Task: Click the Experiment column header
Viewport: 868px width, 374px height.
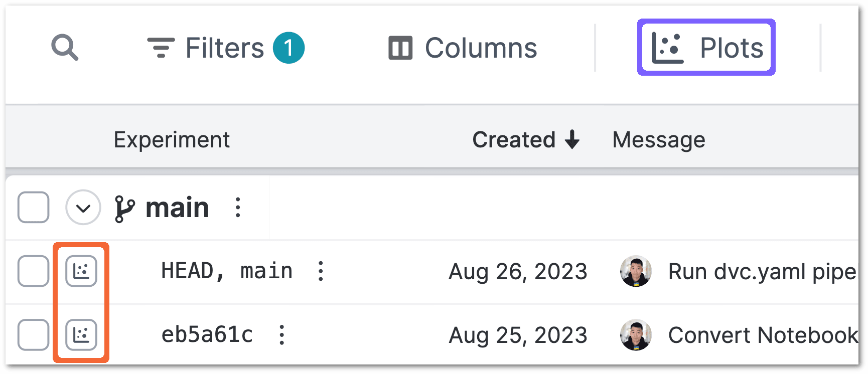Action: [x=172, y=139]
